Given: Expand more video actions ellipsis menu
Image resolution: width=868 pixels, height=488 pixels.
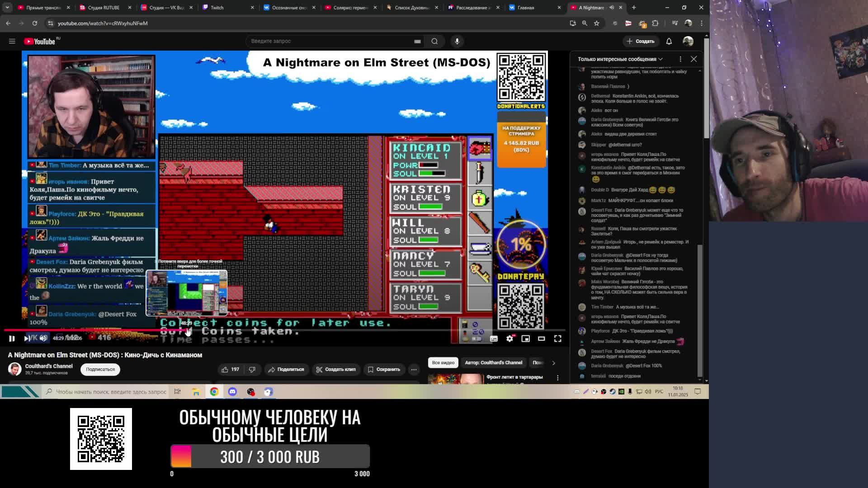Looking at the screenshot, I should pyautogui.click(x=414, y=370).
